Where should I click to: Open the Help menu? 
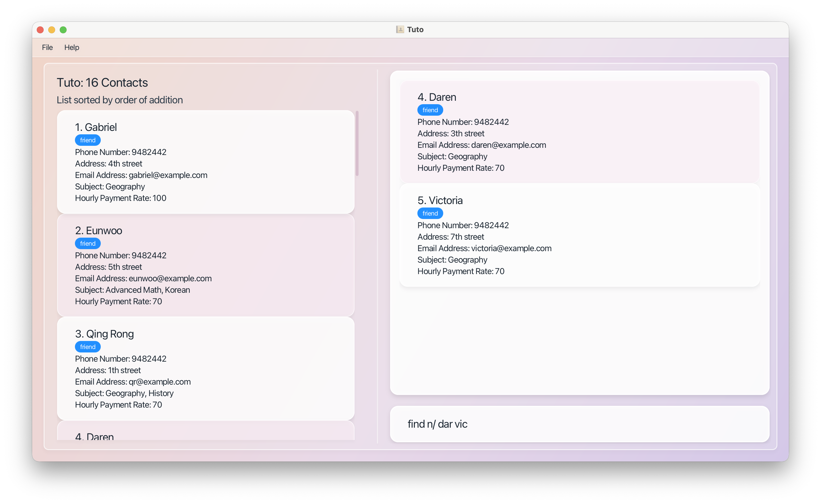72,47
